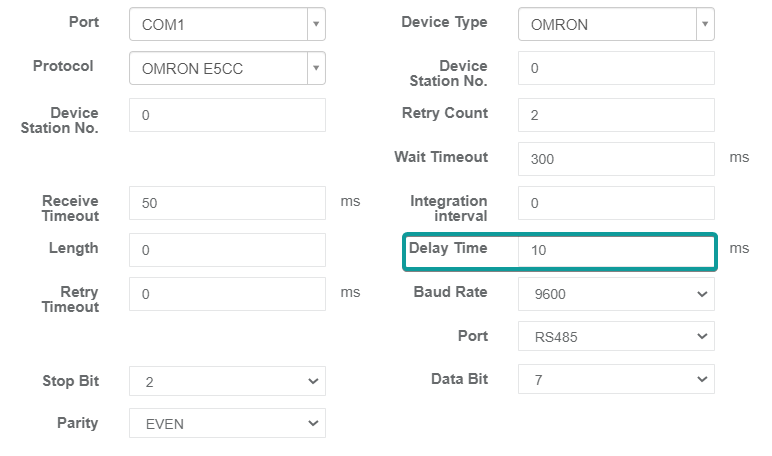Click the Retry Count input field

click(x=616, y=115)
